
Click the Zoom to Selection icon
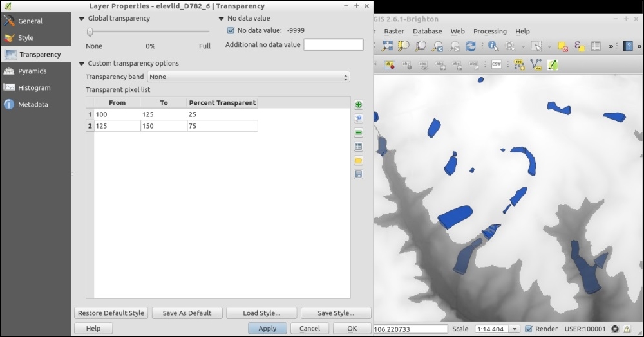[404, 46]
